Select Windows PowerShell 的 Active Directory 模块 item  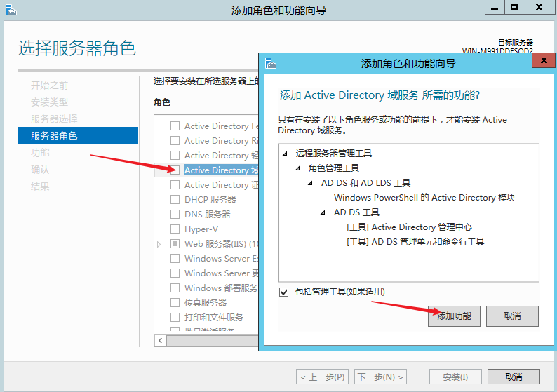pyautogui.click(x=424, y=198)
